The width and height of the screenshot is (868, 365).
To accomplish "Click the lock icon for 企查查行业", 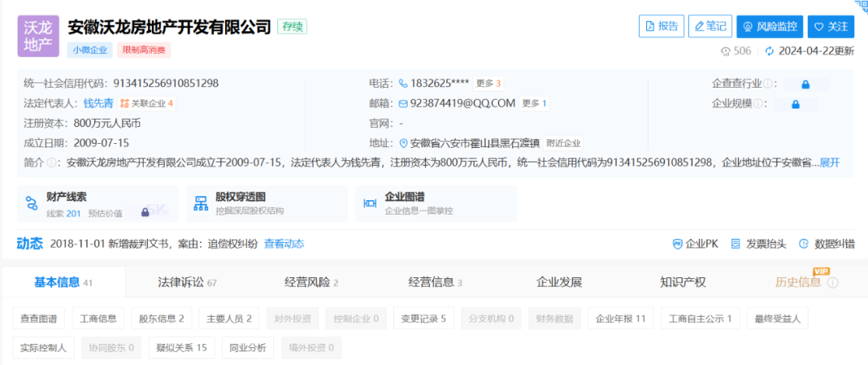I will coord(806,84).
